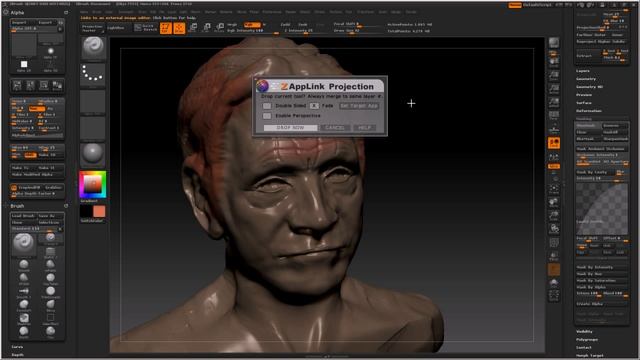This screenshot has height=360, width=640.
Task: Click the Scroll canvas icon on right shelf
Action: coord(554,62)
